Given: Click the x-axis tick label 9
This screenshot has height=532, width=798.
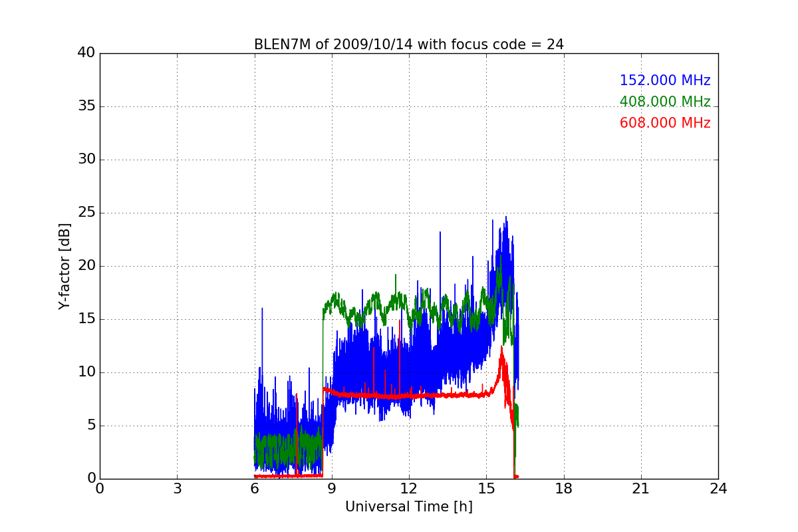Looking at the screenshot, I should pos(332,489).
